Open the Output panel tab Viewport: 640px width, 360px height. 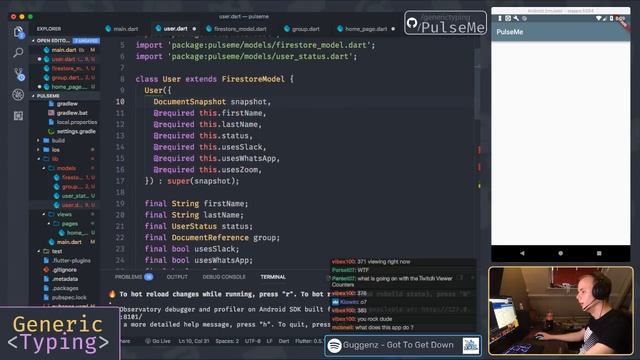[x=177, y=277]
